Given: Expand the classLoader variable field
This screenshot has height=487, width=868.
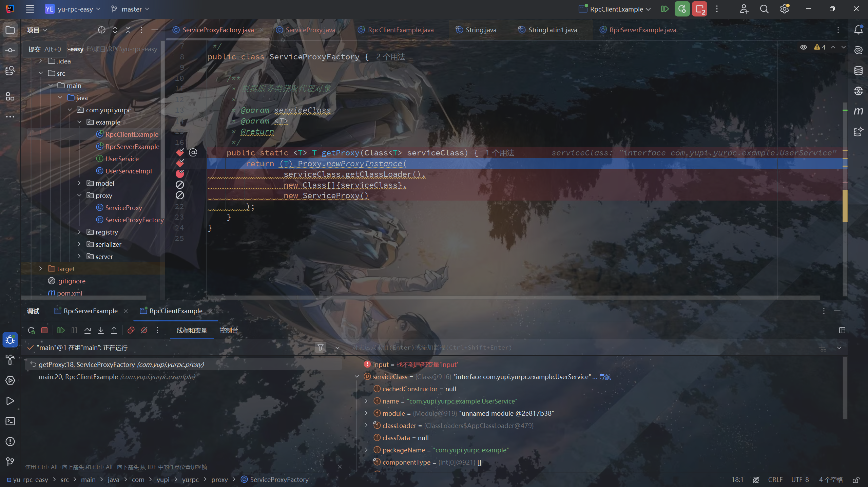Looking at the screenshot, I should 366,426.
